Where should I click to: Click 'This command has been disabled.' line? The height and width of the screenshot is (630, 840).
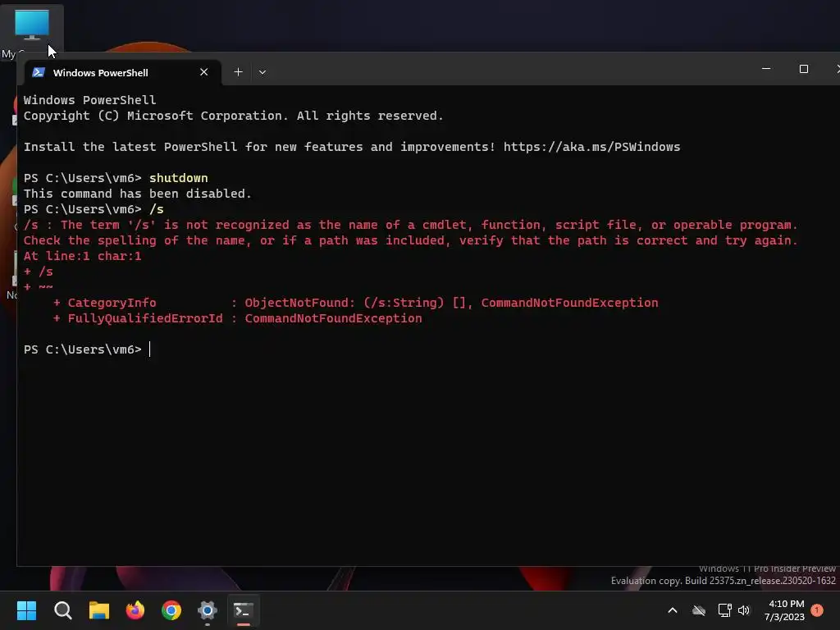click(138, 194)
